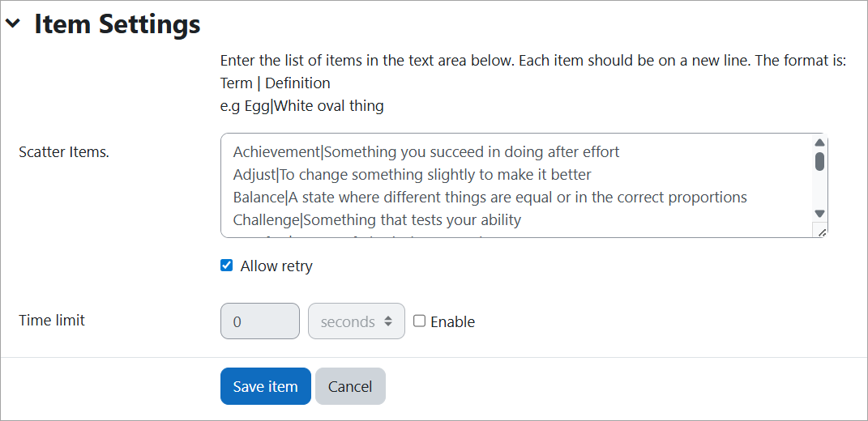Collapse the Item Settings section chevron
Screen dimensions: 868x421
(x=12, y=24)
